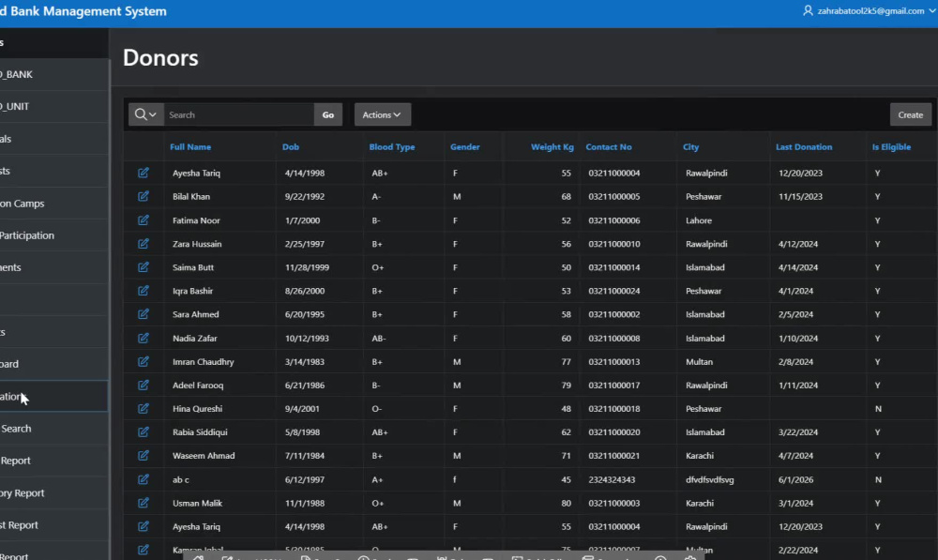Click the Last Donation column header
The height and width of the screenshot is (560, 938).
tap(804, 146)
